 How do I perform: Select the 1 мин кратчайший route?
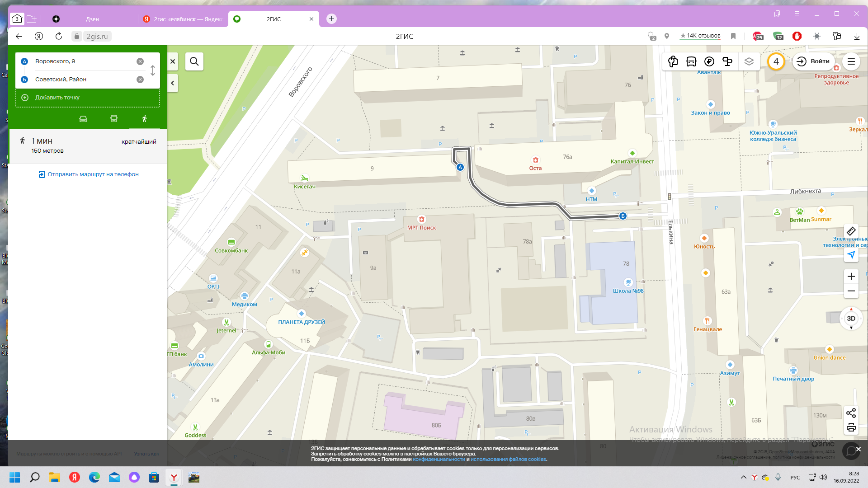tap(88, 146)
